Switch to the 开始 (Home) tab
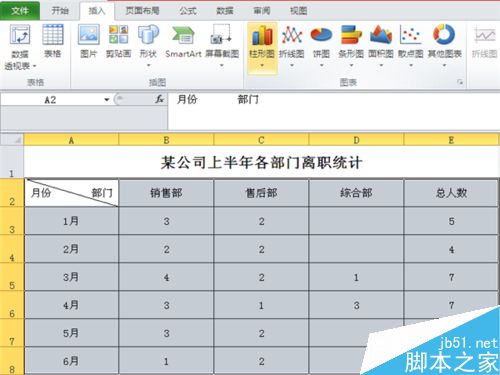This screenshot has width=500, height=375. coord(60,11)
